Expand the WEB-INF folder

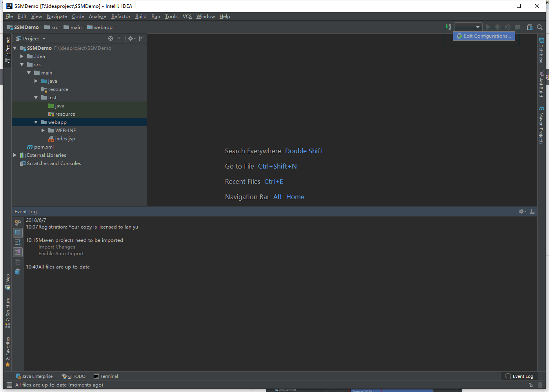pos(43,131)
